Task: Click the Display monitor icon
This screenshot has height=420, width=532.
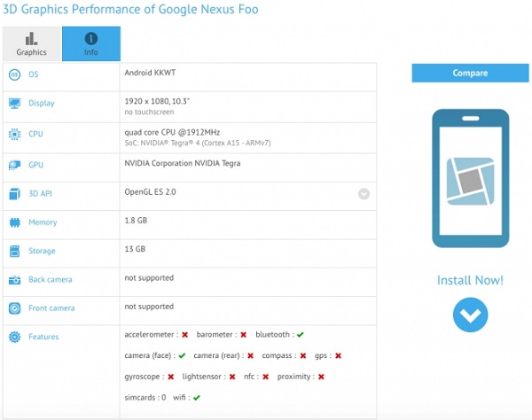Action: [14, 104]
